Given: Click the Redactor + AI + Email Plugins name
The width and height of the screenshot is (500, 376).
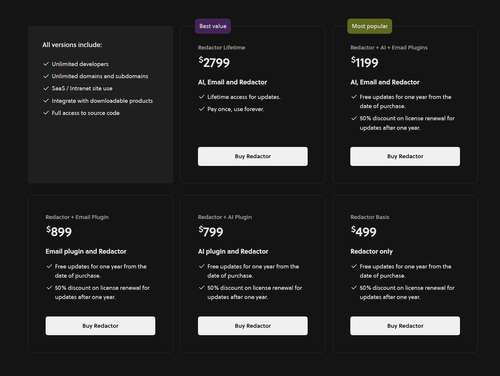Looking at the screenshot, I should pyautogui.click(x=389, y=48).
